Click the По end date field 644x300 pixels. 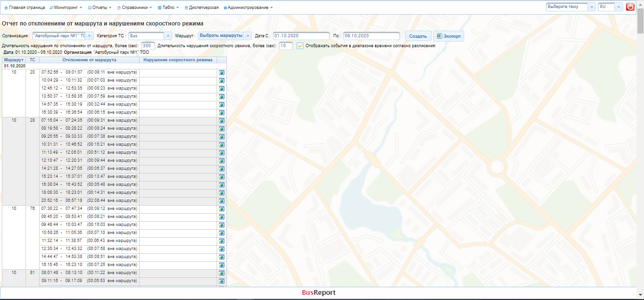372,36
